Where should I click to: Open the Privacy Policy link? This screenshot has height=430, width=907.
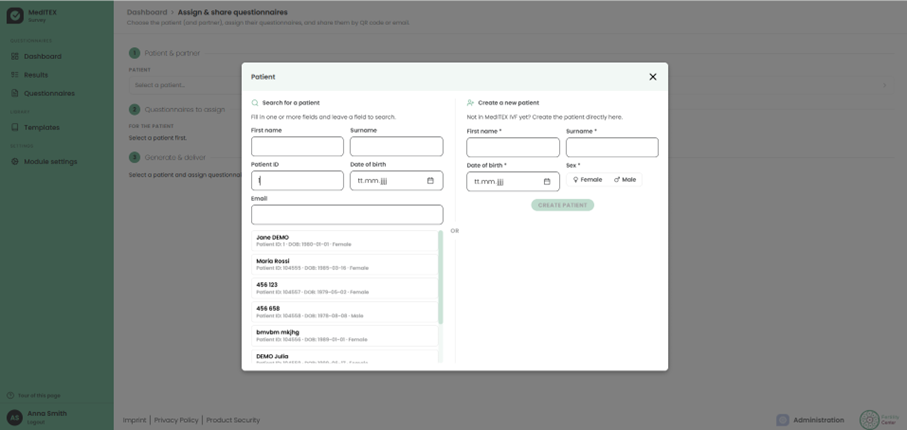click(x=176, y=420)
